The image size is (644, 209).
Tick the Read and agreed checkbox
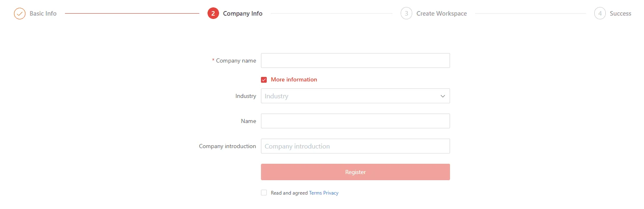pyautogui.click(x=264, y=193)
